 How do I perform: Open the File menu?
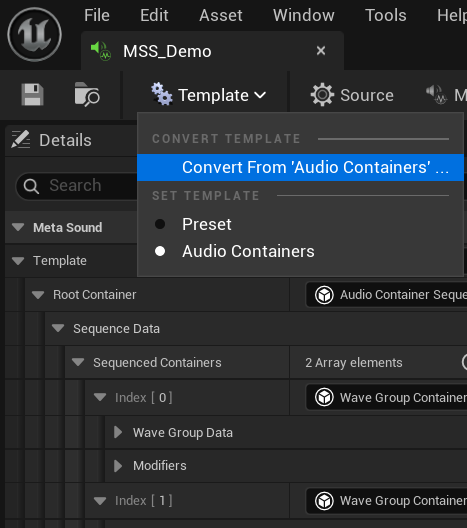point(97,15)
